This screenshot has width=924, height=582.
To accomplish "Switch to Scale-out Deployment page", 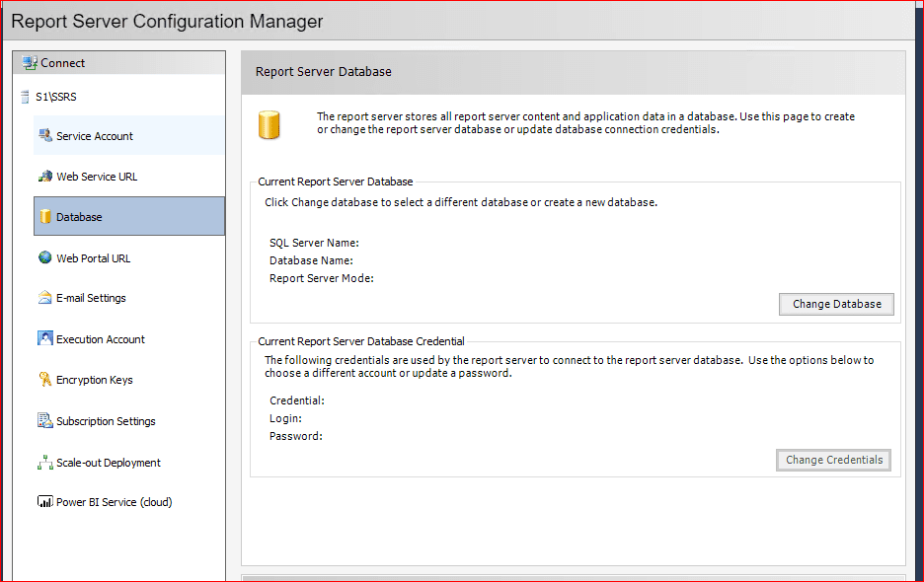I will tap(109, 463).
